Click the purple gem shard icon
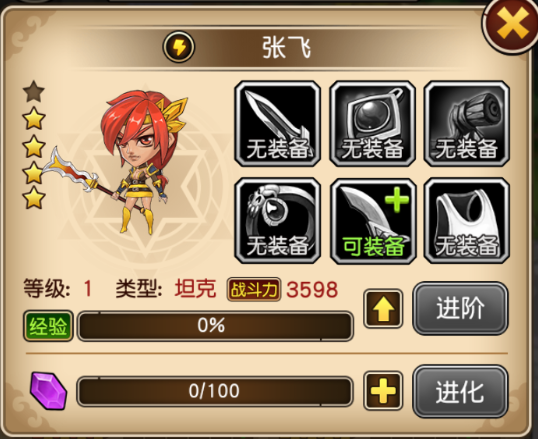The image size is (538, 439). pyautogui.click(x=48, y=391)
